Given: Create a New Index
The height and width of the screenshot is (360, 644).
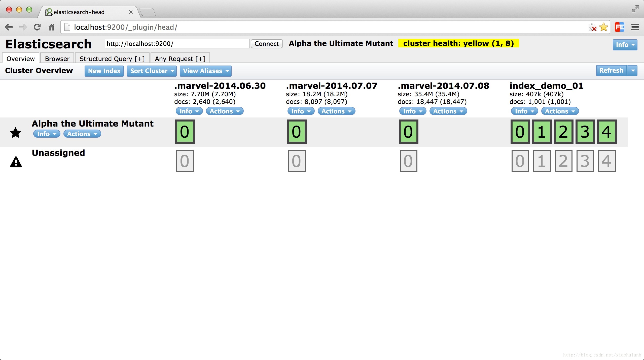Looking at the screenshot, I should point(104,71).
